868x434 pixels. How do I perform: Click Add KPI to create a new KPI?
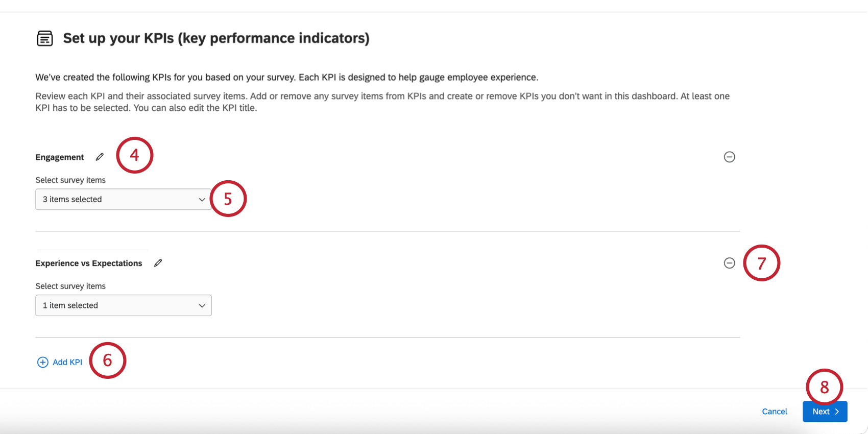point(67,362)
